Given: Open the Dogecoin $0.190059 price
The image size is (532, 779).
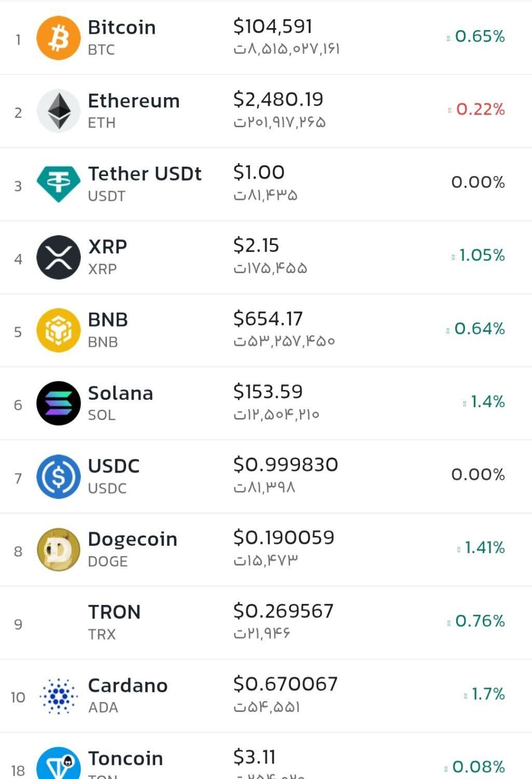Looking at the screenshot, I should click(284, 538).
